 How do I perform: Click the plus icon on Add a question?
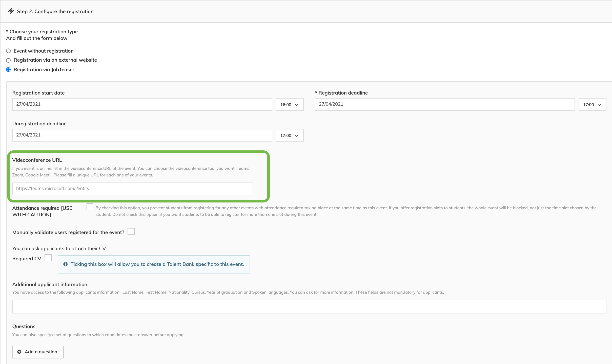(19, 352)
